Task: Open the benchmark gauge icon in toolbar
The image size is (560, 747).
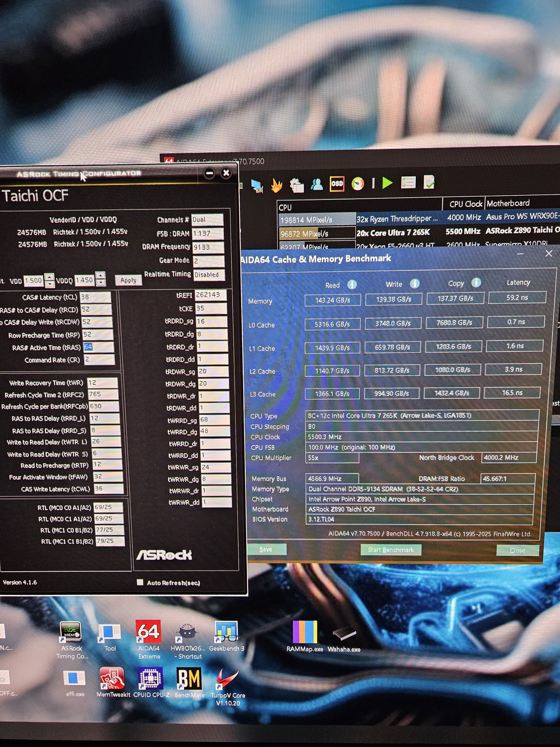Action: (x=357, y=184)
